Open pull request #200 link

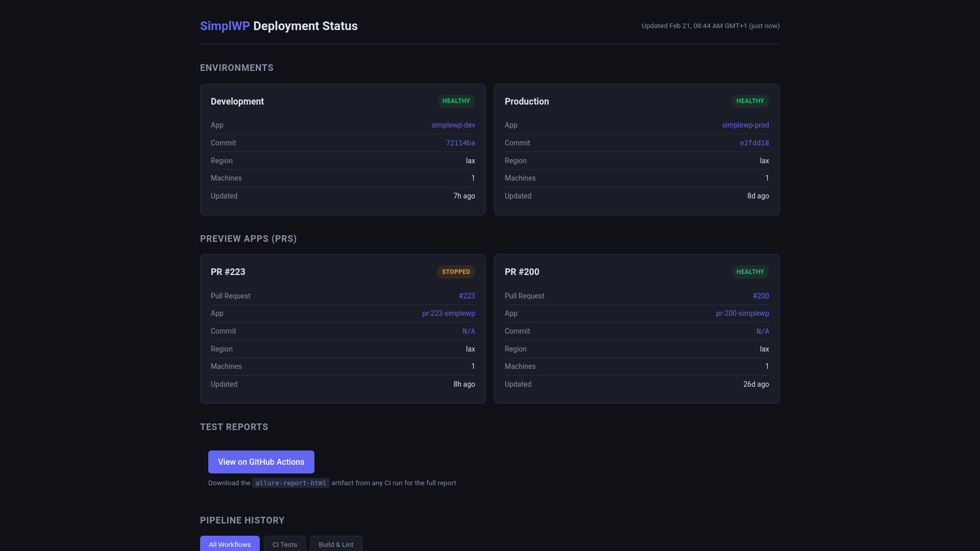point(761,296)
